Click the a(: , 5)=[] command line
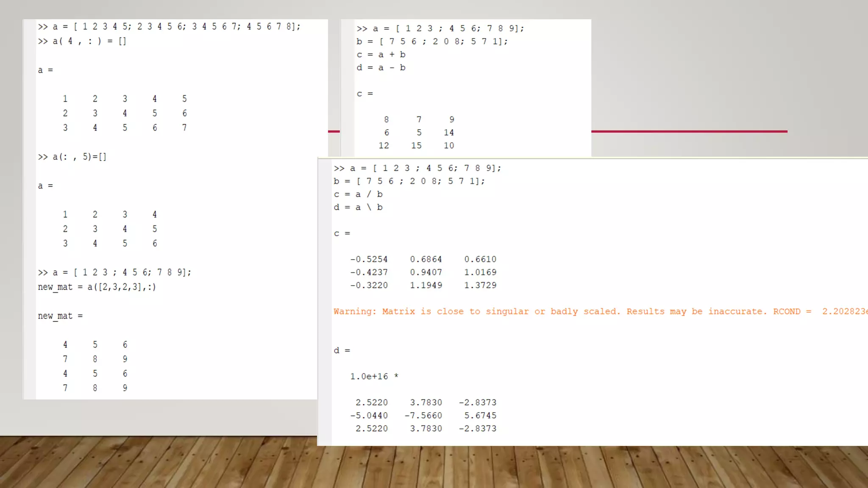The image size is (868, 488). [72, 157]
